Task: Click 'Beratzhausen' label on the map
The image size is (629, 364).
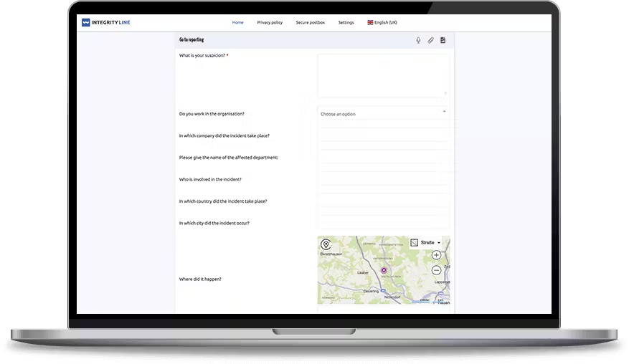Action: (x=331, y=254)
